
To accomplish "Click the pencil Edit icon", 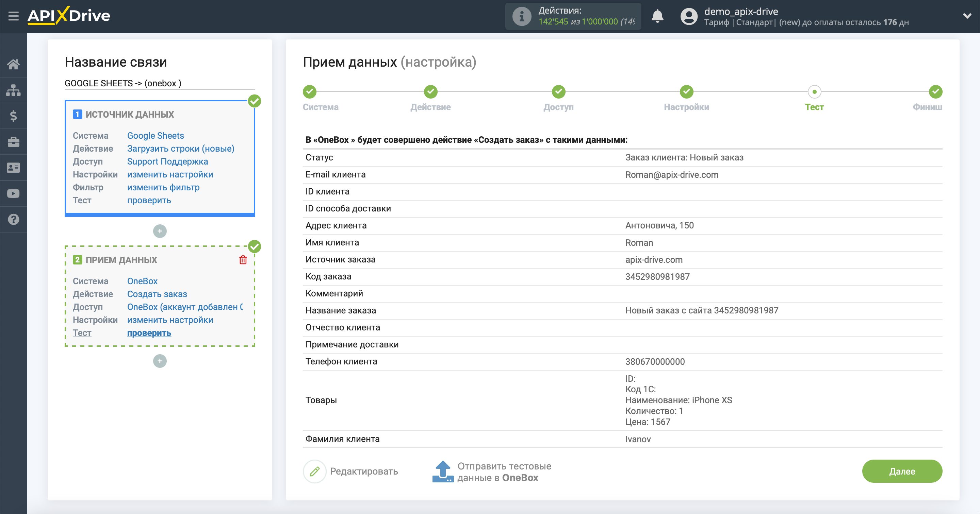I will (x=315, y=472).
